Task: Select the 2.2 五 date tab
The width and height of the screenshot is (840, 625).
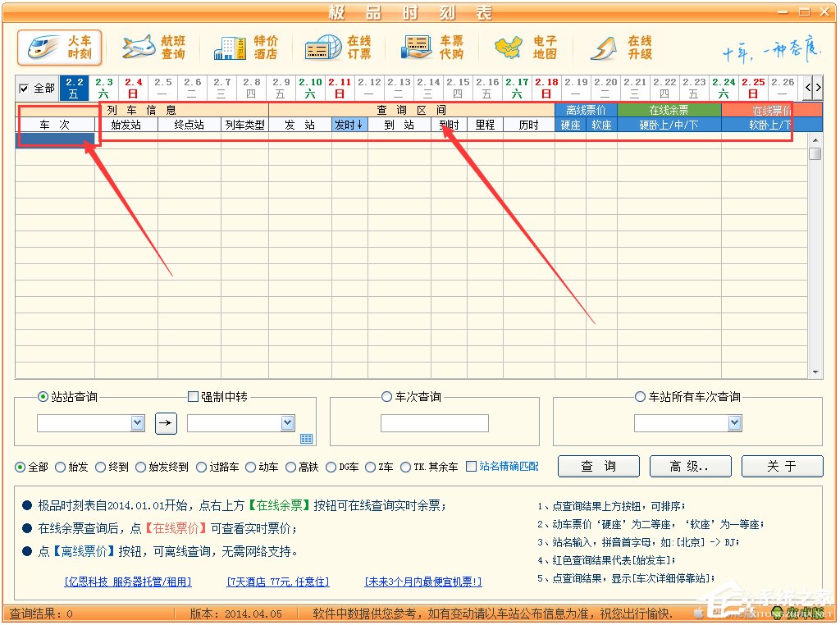Action: coord(74,89)
